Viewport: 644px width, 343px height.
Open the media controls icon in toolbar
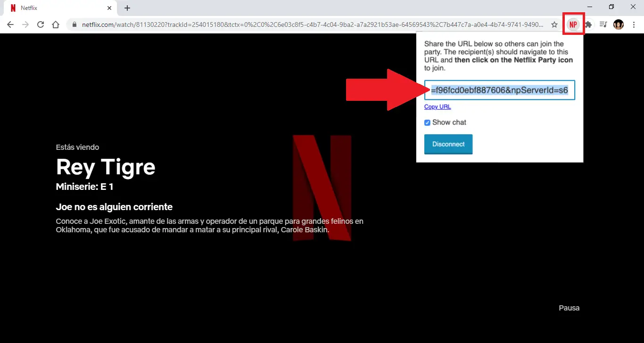(603, 24)
